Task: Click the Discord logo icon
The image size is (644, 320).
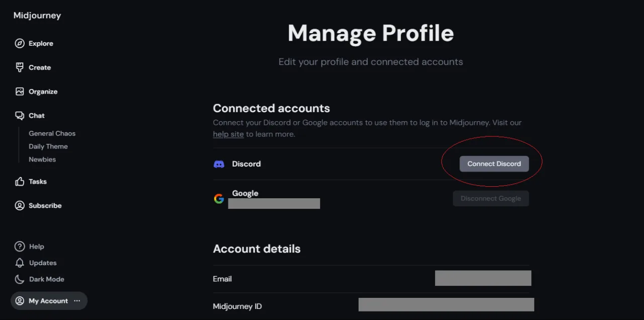Action: click(x=219, y=164)
